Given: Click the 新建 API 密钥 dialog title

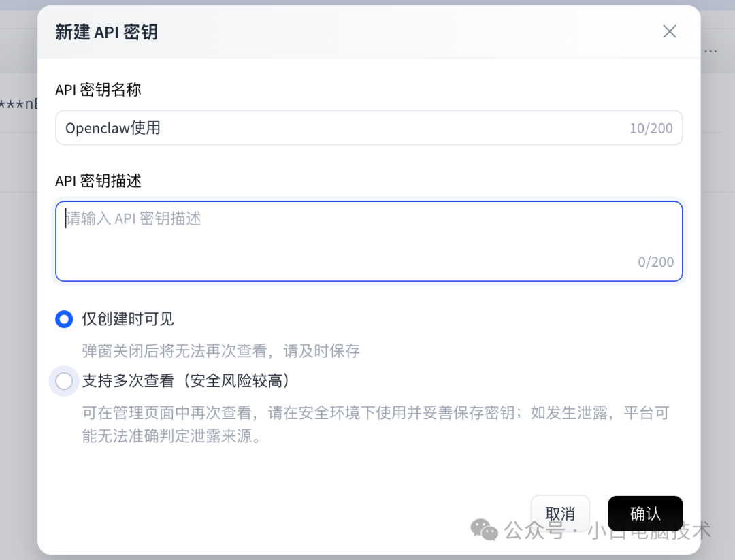Looking at the screenshot, I should tap(106, 31).
